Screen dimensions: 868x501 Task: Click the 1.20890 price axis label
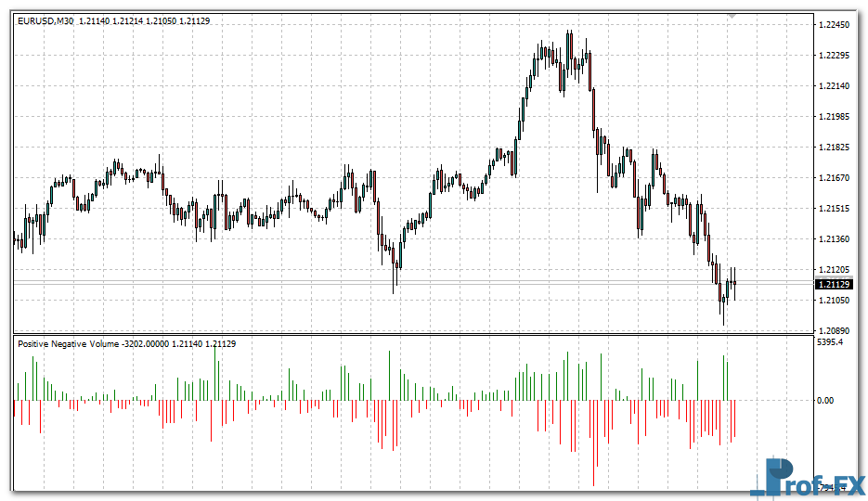836,330
